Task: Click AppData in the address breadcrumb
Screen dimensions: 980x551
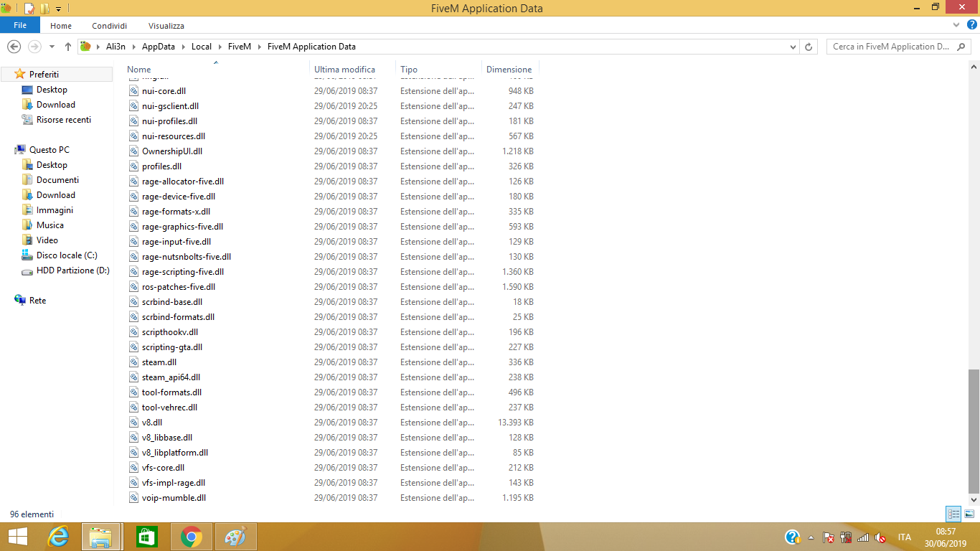Action: pyautogui.click(x=159, y=47)
